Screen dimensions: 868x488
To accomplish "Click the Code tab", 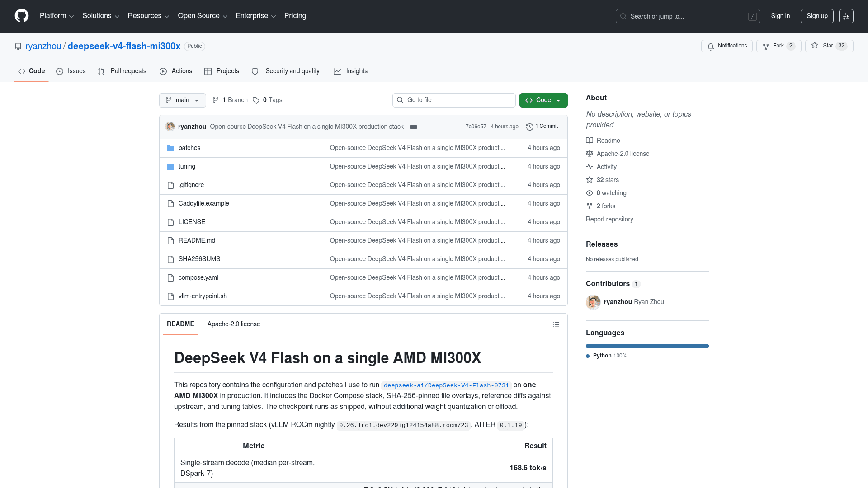I will pos(32,71).
